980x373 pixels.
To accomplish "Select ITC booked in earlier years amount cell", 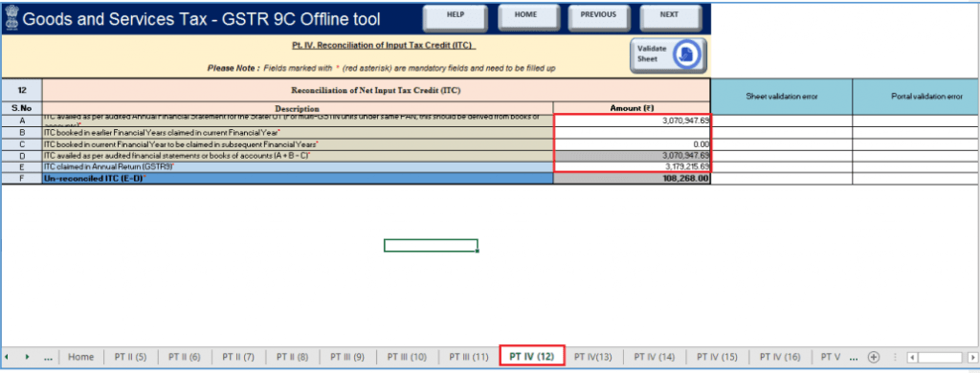I will tap(632, 132).
